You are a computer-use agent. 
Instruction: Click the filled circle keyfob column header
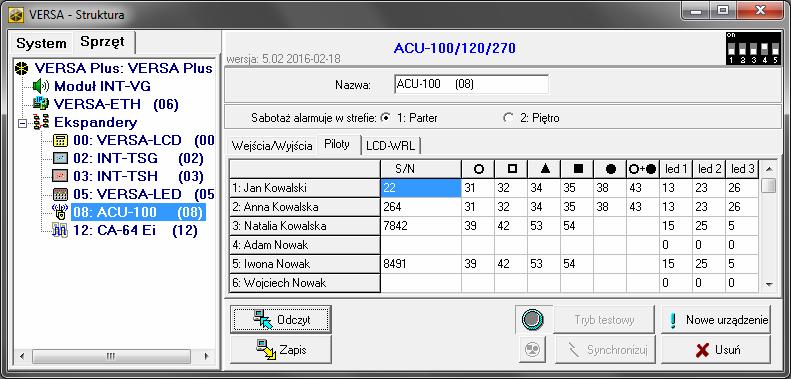coord(609,169)
